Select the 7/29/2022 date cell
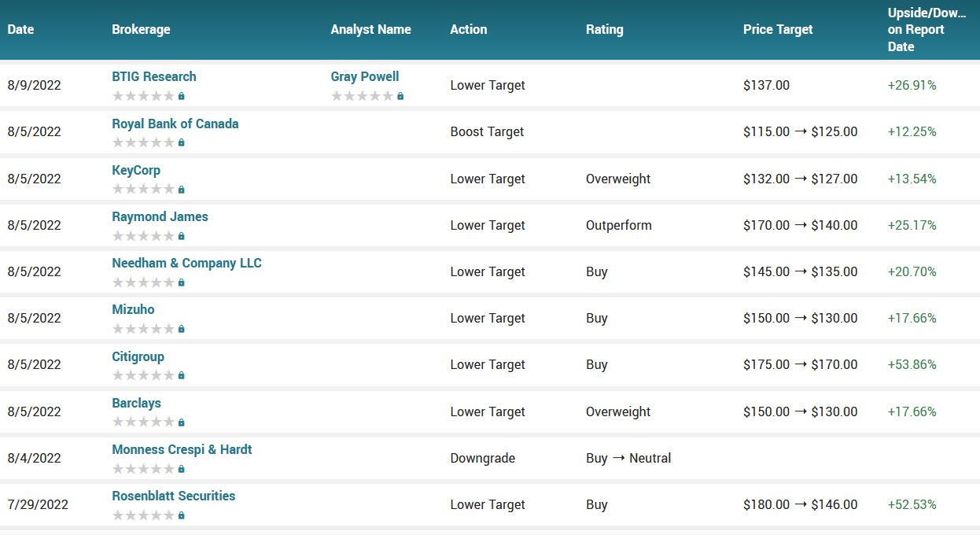This screenshot has height=535, width=980. tap(38, 504)
